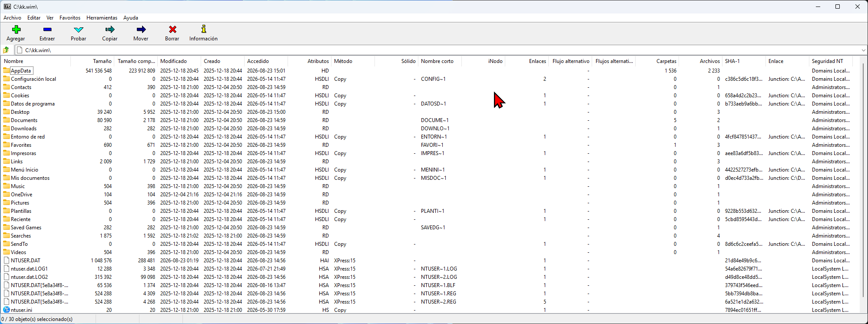Expand the address bar path dropdown

point(863,50)
